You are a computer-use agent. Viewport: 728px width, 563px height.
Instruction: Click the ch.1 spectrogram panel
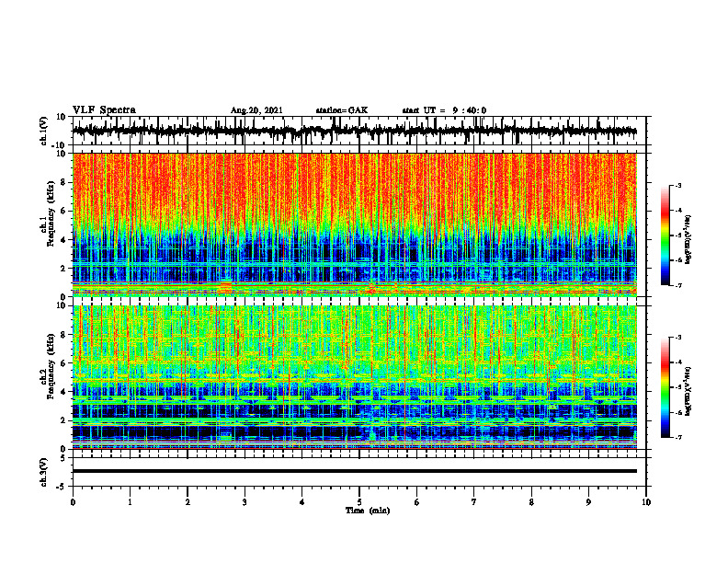[355, 224]
